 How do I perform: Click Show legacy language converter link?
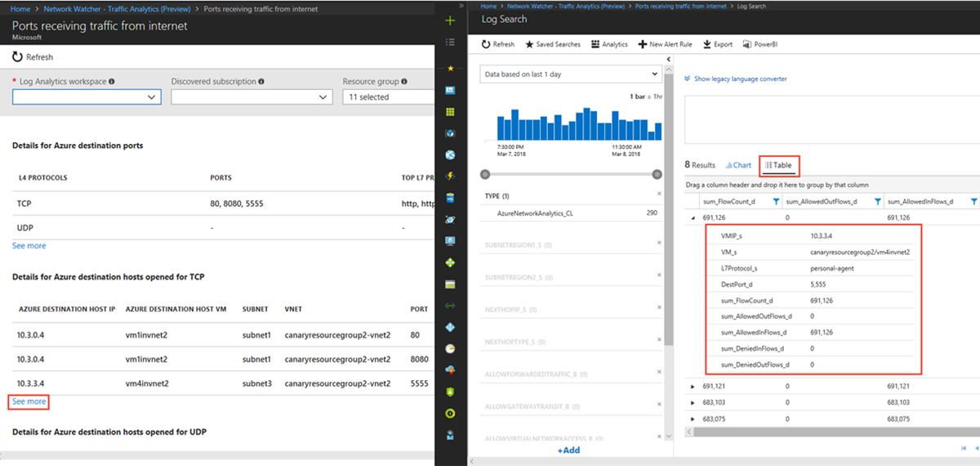pyautogui.click(x=740, y=78)
